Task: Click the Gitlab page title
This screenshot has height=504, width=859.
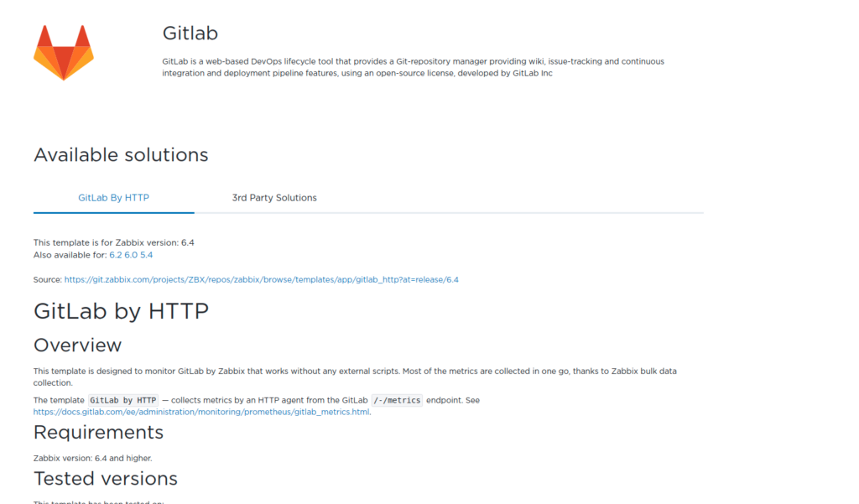Action: 190,34
